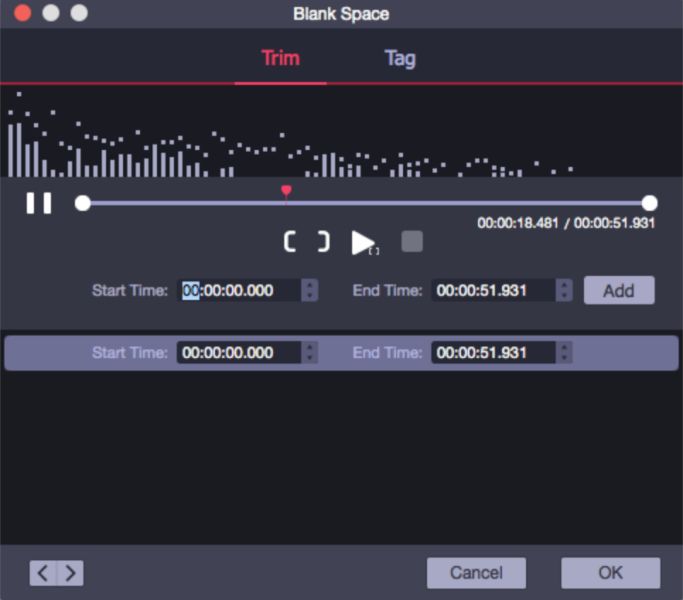Click the list row's Start Time field
Viewport: 683px width, 600px height.
click(239, 353)
